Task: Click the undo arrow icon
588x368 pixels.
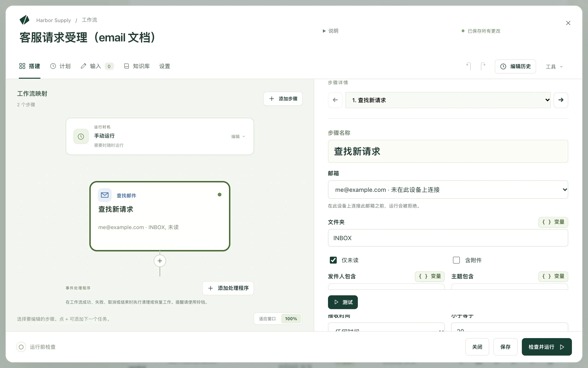Action: click(469, 66)
